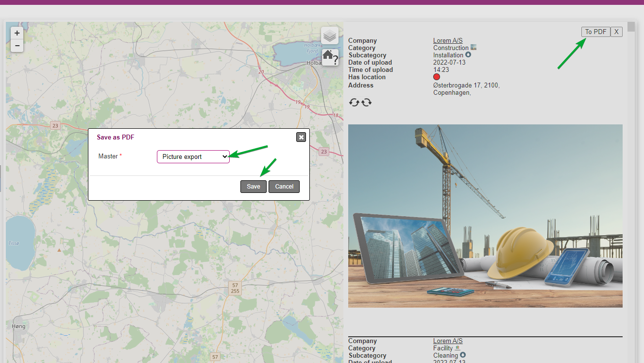Click the Facility category icon
The width and height of the screenshot is (644, 363).
point(458,348)
